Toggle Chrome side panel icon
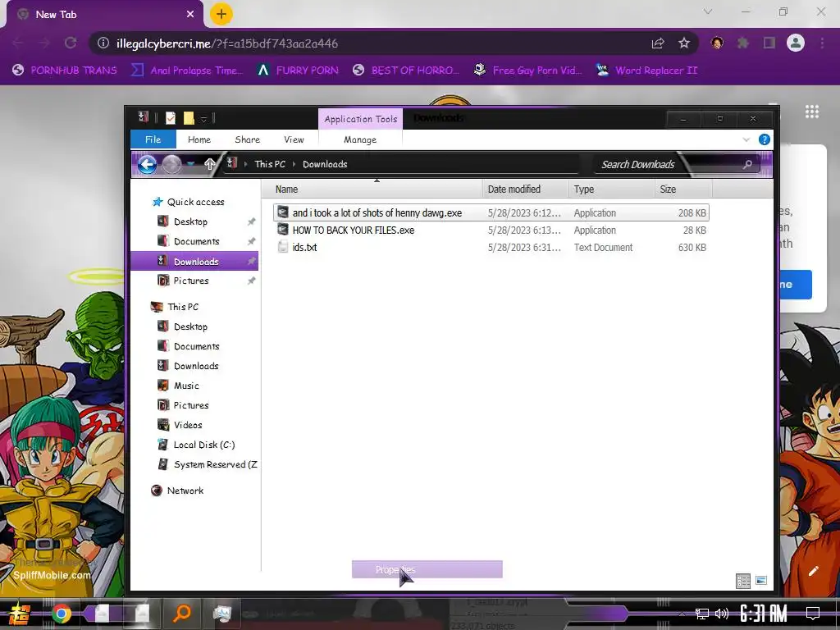This screenshot has height=630, width=840. pyautogui.click(x=769, y=43)
